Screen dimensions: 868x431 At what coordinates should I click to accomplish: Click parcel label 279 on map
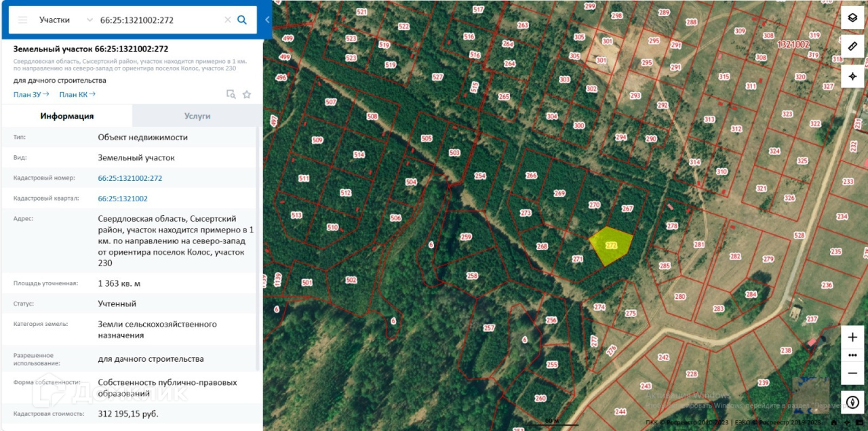768,260
